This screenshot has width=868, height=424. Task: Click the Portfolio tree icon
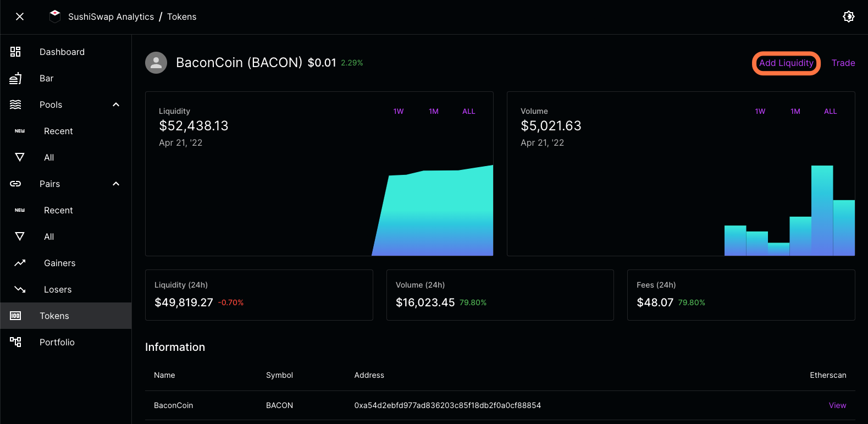click(15, 342)
